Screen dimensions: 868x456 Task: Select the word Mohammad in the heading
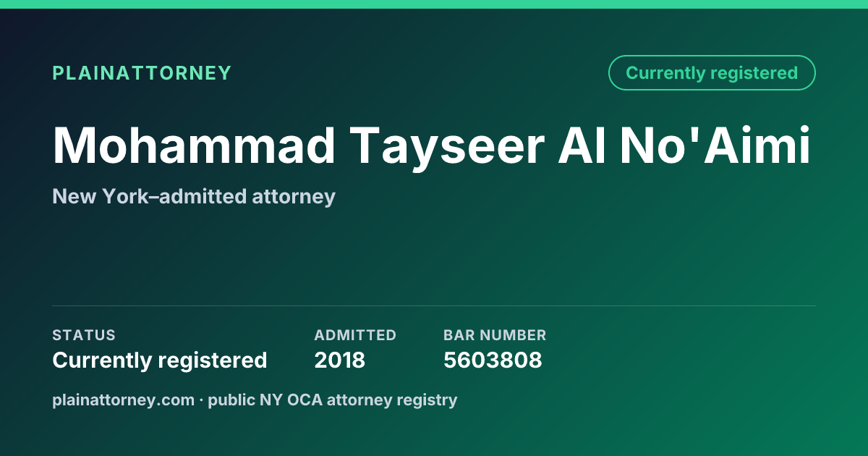194,145
